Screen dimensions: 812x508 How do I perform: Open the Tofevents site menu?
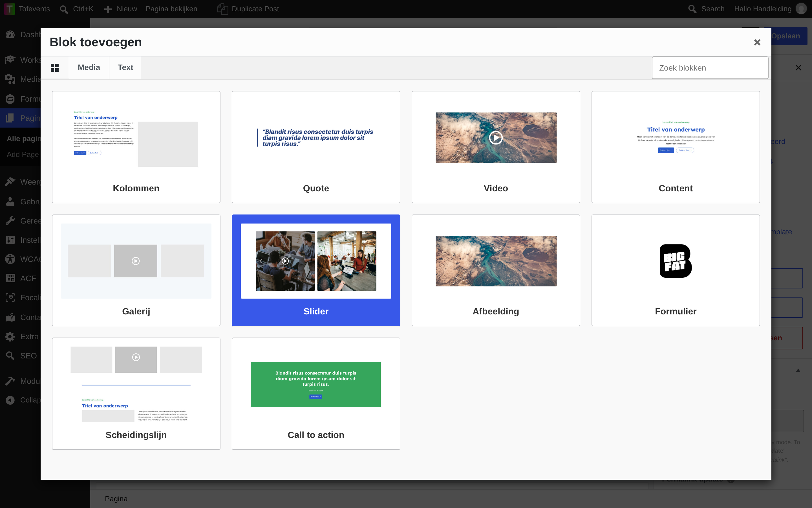[27, 9]
